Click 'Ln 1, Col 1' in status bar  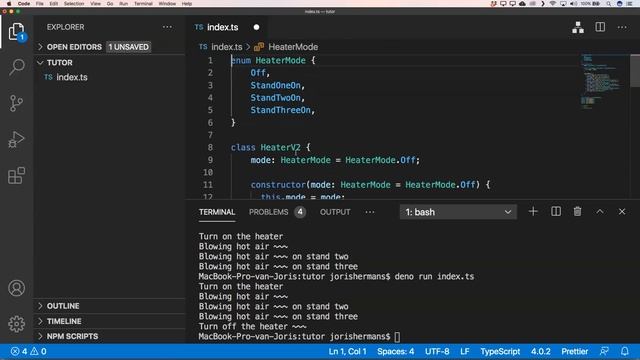tap(348, 351)
